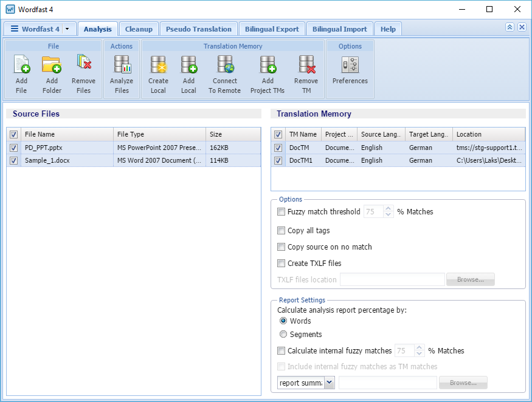
Task: Click the C:\Users\Laks location cell
Action: point(489,161)
